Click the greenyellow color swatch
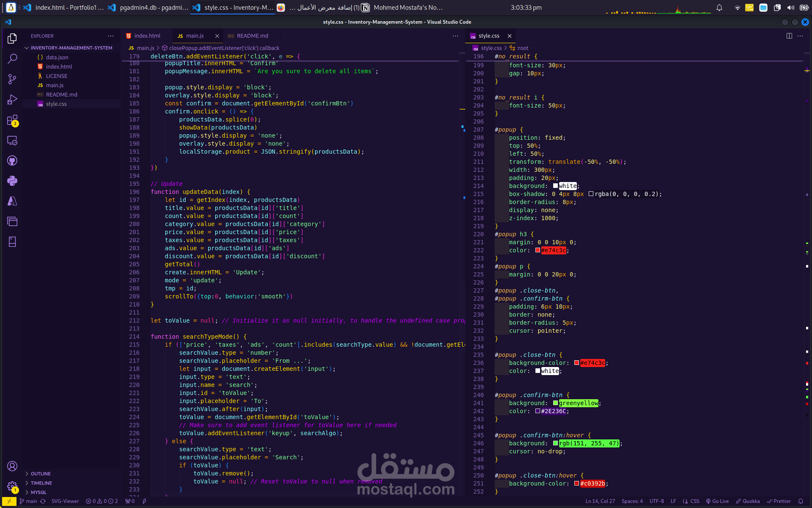The width and height of the screenshot is (812, 508). [x=555, y=403]
